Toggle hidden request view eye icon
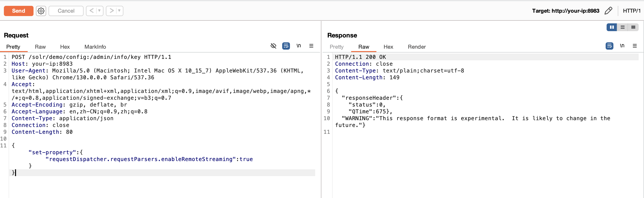Screen dimensions: 644x198 (x=273, y=46)
